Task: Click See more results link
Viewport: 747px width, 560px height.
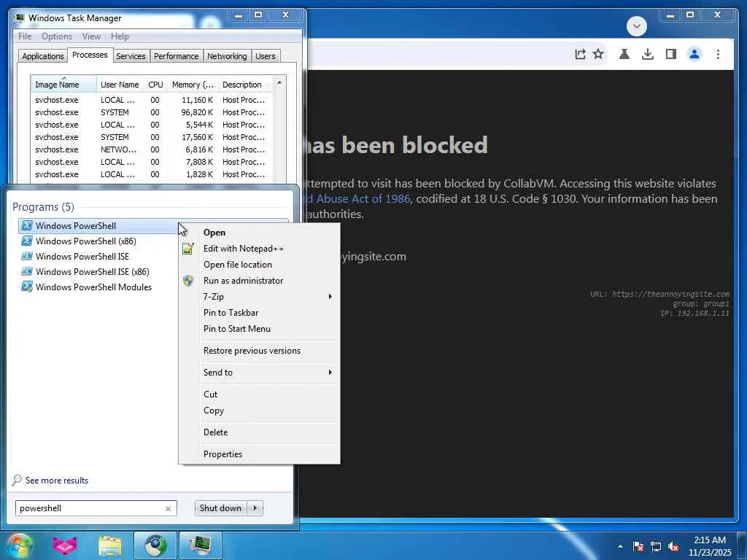Action: click(x=57, y=481)
